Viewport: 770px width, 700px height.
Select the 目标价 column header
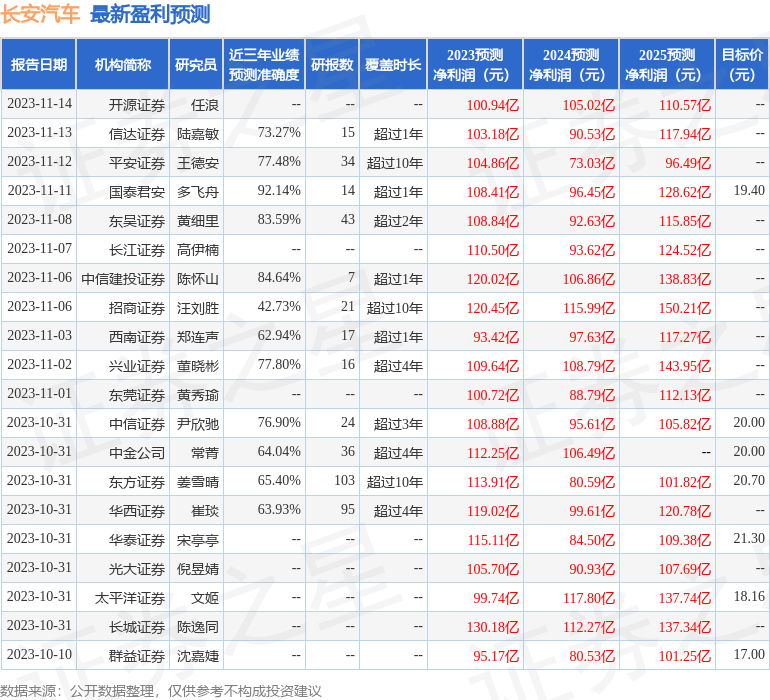click(x=742, y=64)
